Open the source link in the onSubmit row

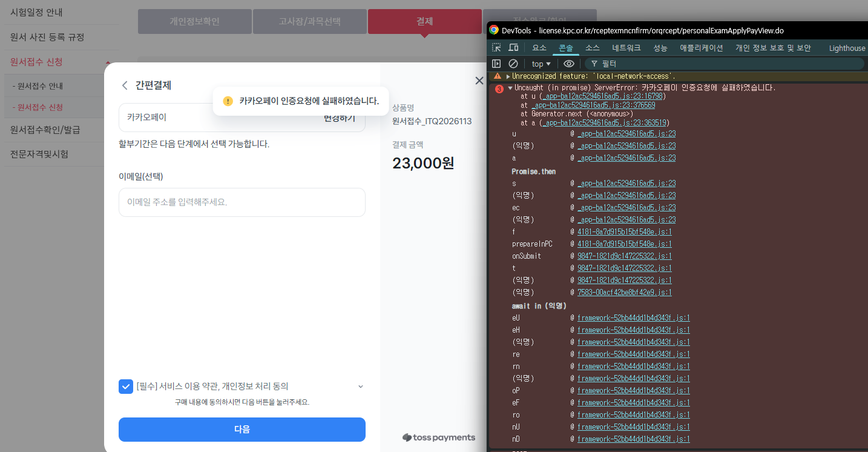coord(624,256)
